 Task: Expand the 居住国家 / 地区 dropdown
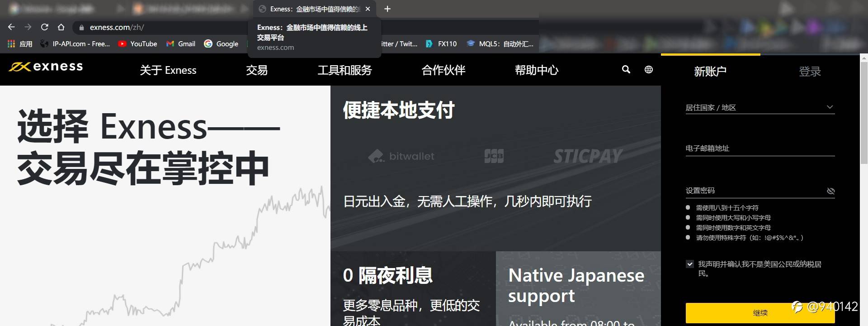[x=760, y=107]
